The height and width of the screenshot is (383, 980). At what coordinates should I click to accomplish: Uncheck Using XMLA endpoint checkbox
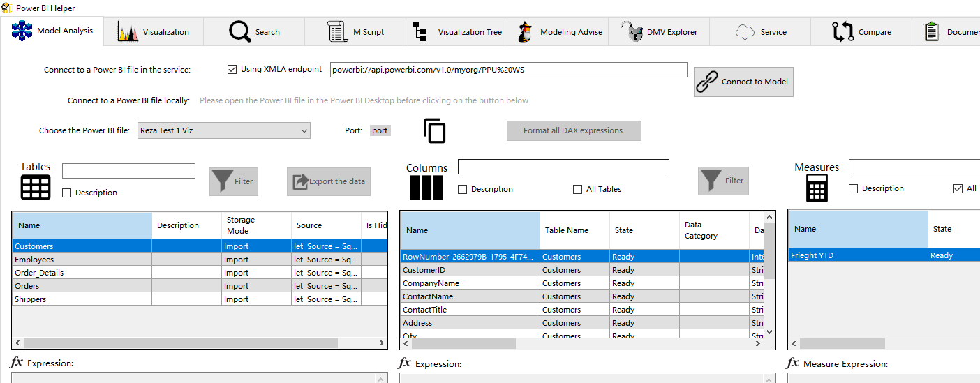(232, 70)
